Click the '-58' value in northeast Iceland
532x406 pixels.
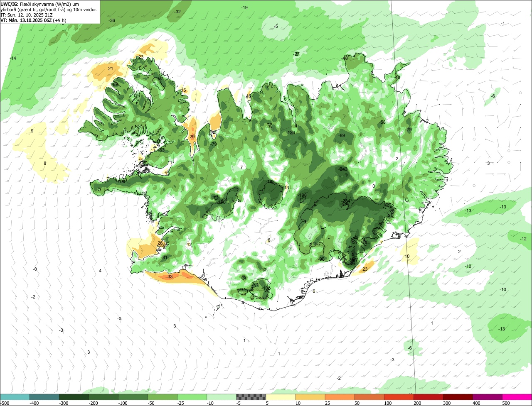(x=382, y=122)
